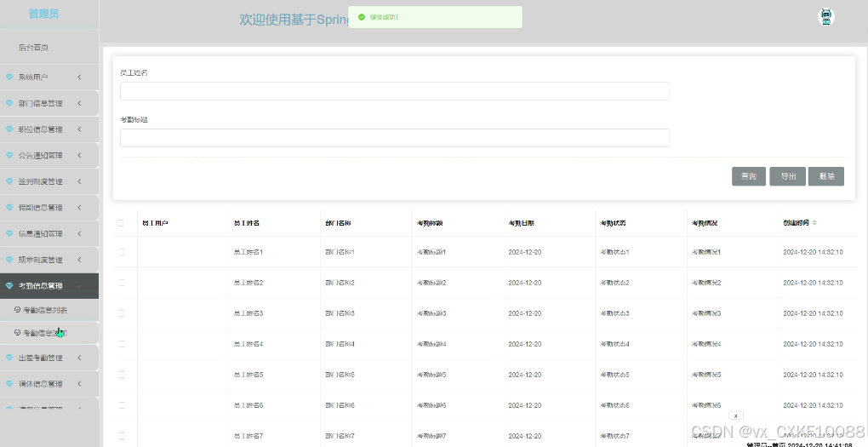868x447 pixels.
Task: Click the 查询 search button
Action: coord(748,176)
